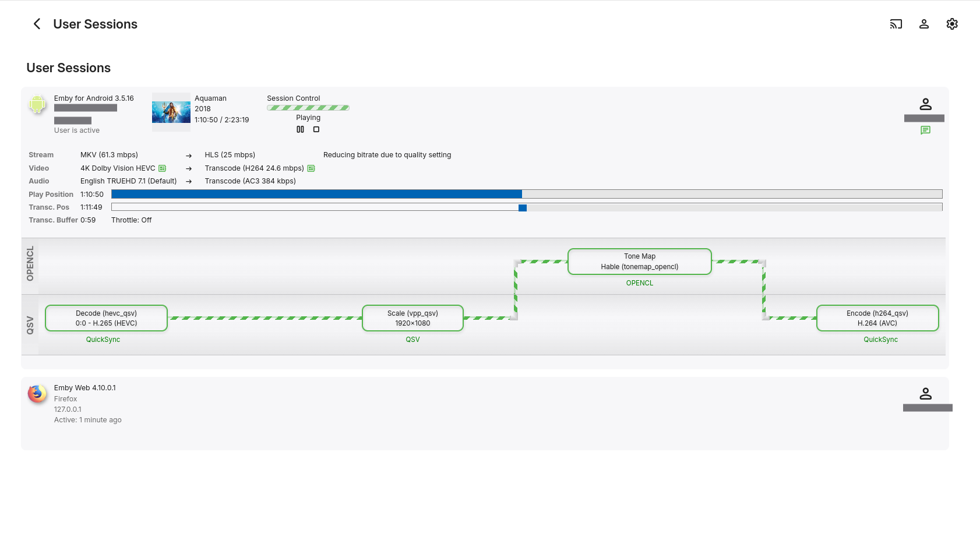
Task: Click 'HLS (25 mbps)' stream value
Action: (x=230, y=155)
